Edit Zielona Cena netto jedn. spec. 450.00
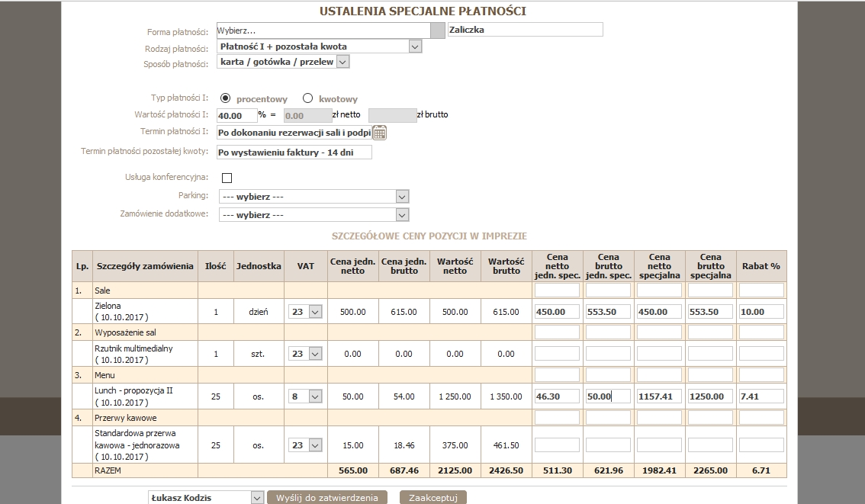 point(557,312)
